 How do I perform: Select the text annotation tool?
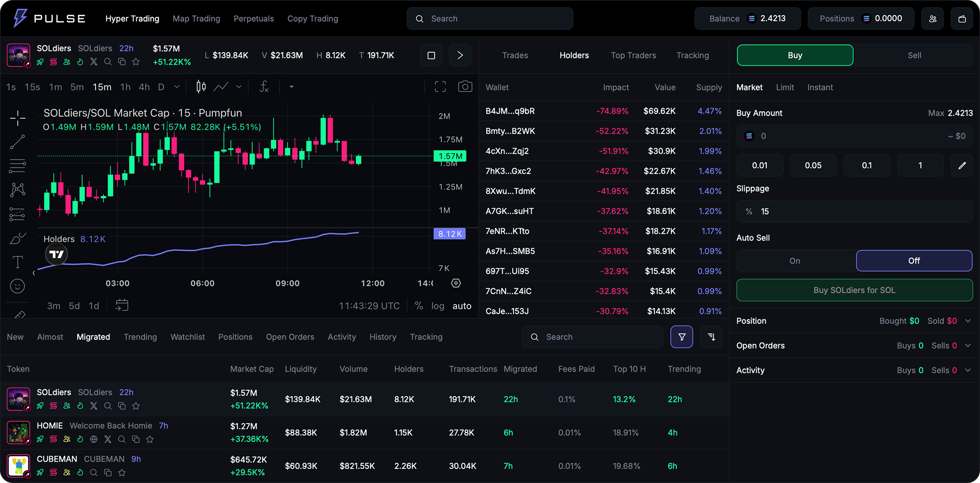[18, 262]
